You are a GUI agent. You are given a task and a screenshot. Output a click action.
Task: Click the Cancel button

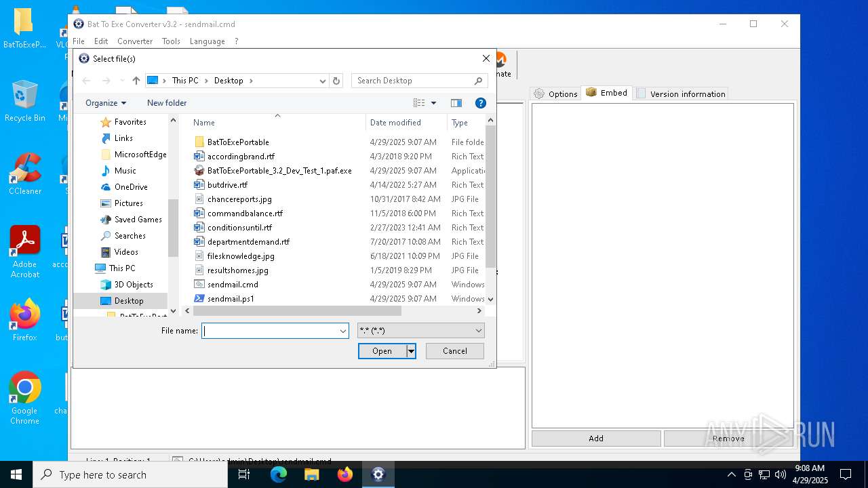(x=455, y=351)
